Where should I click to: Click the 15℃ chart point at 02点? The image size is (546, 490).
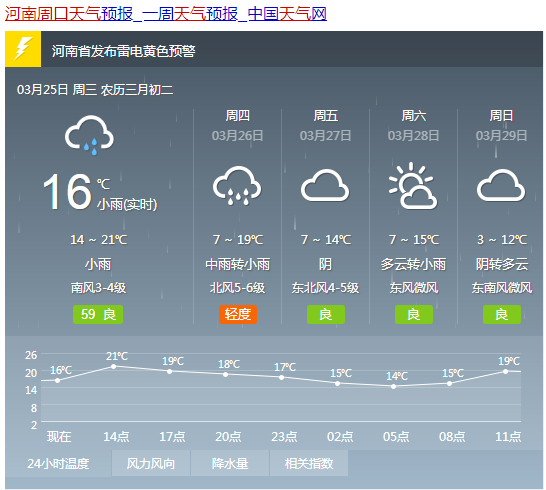337,383
